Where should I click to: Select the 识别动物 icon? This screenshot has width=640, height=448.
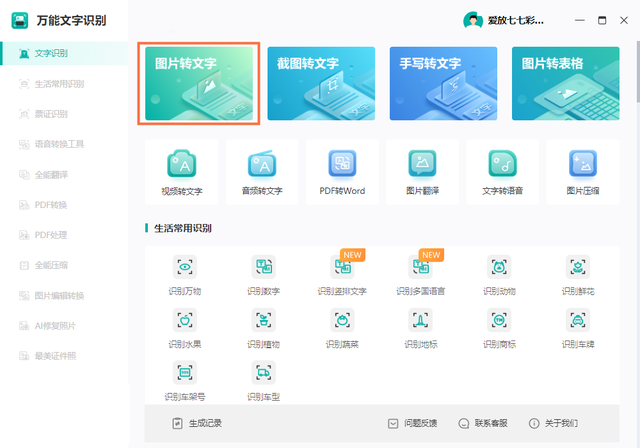pyautogui.click(x=499, y=267)
